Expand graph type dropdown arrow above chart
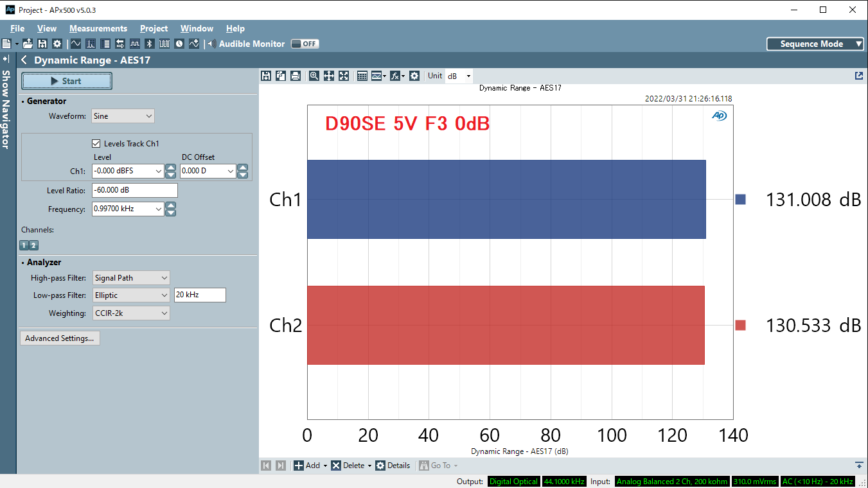The image size is (868, 488). [x=384, y=76]
